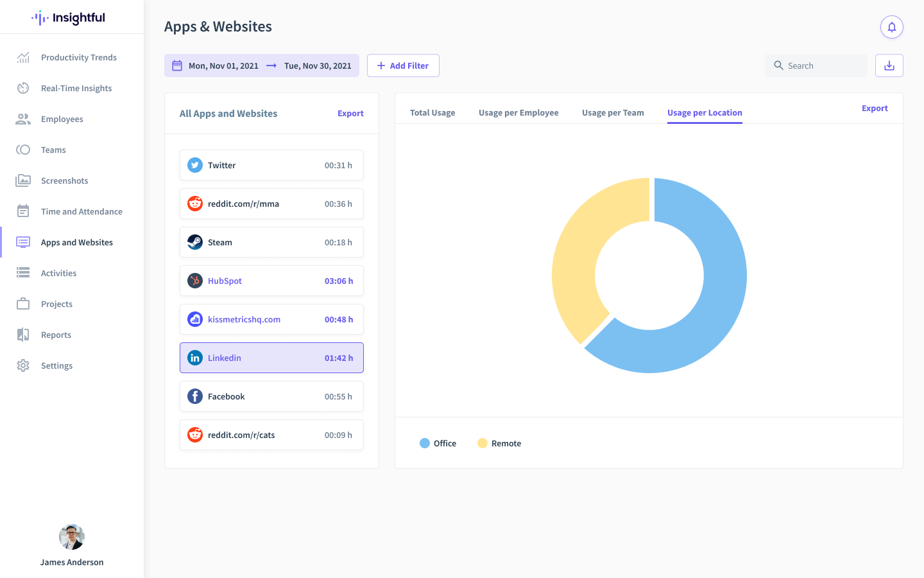Open Reports using its sidebar icon
The width and height of the screenshot is (924, 578).
click(23, 335)
